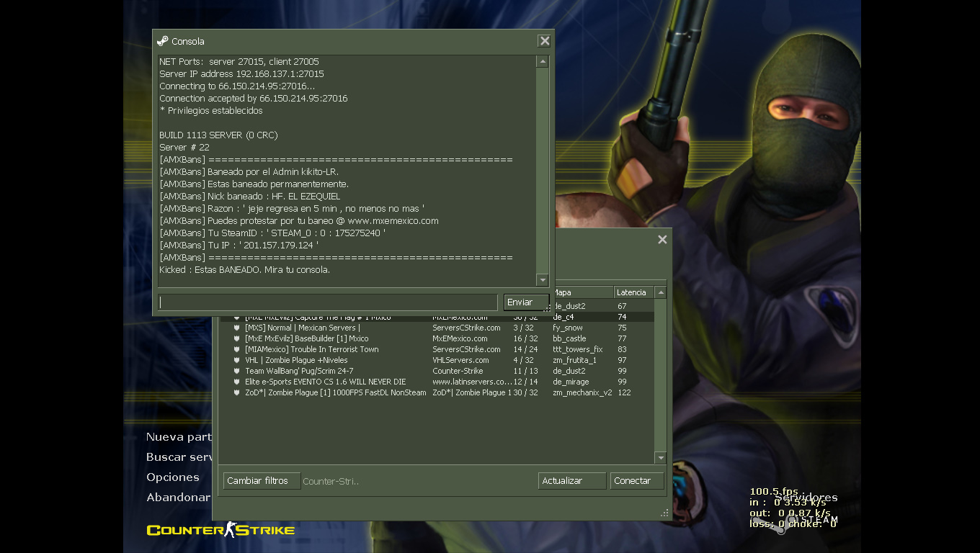980x553 pixels.
Task: Click the server list scrollbar up arrow
Action: click(661, 292)
